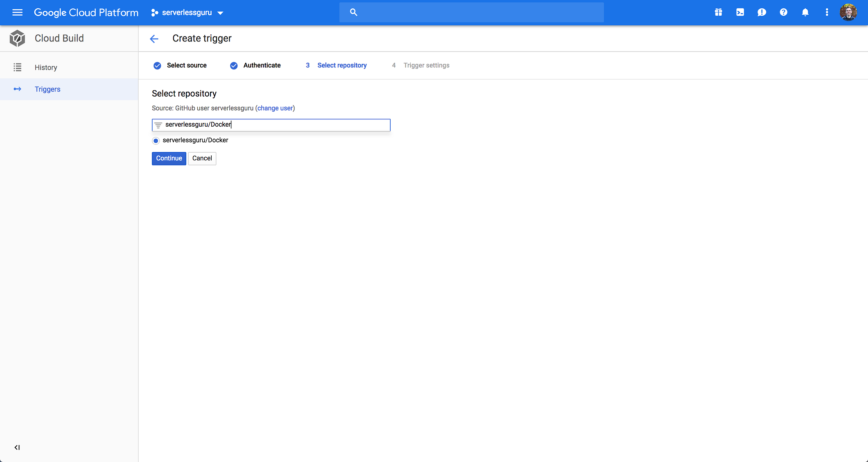Click the repository filter text field
868x462 pixels.
[x=276, y=125]
